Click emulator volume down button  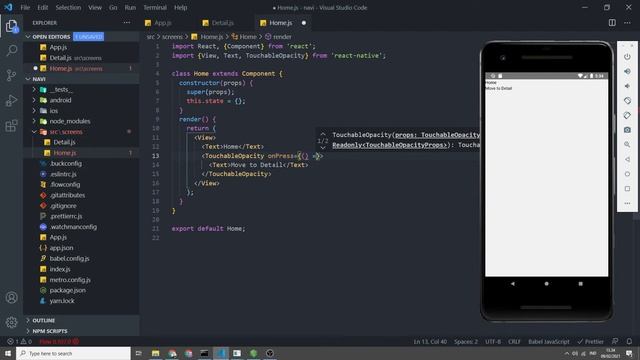[x=627, y=86]
